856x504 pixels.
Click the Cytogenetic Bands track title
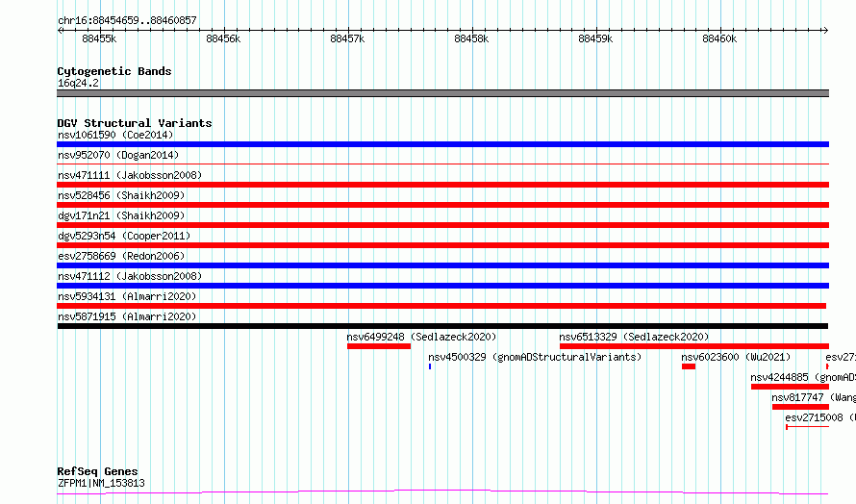[x=114, y=71]
